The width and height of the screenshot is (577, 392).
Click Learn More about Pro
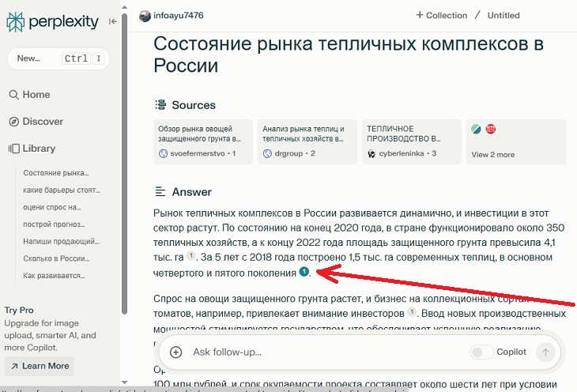40,366
